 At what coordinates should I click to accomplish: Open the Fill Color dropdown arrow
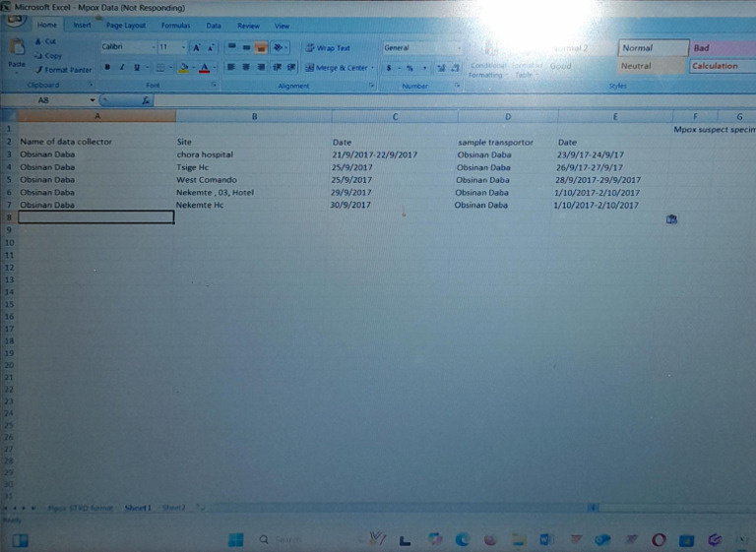click(x=193, y=68)
